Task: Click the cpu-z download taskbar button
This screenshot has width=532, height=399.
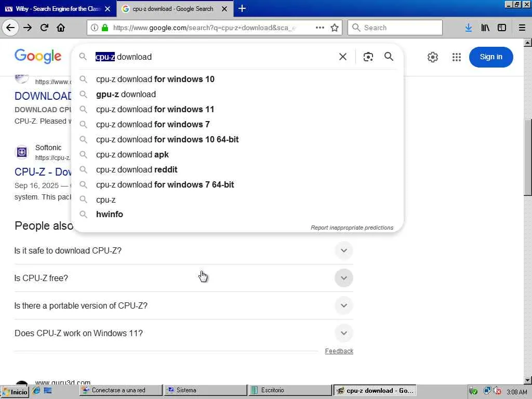Action: pyautogui.click(x=375, y=391)
